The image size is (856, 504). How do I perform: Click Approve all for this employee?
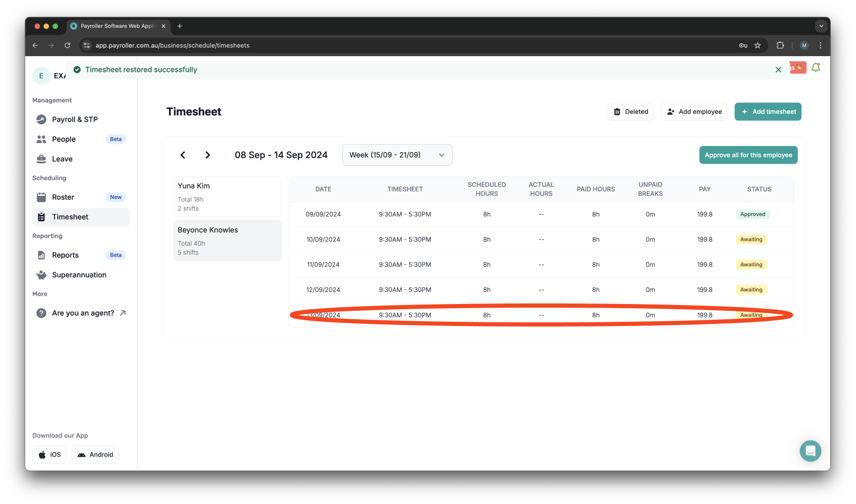pyautogui.click(x=748, y=155)
